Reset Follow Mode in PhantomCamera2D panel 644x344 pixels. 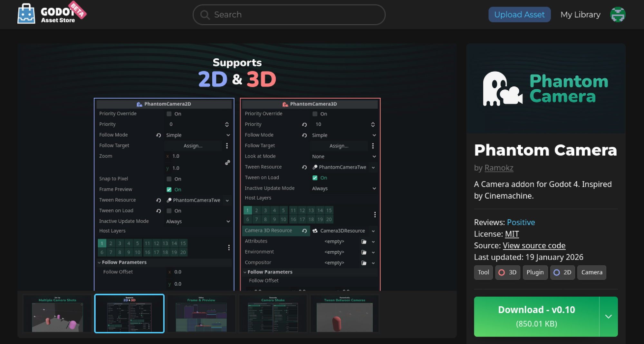click(x=159, y=135)
